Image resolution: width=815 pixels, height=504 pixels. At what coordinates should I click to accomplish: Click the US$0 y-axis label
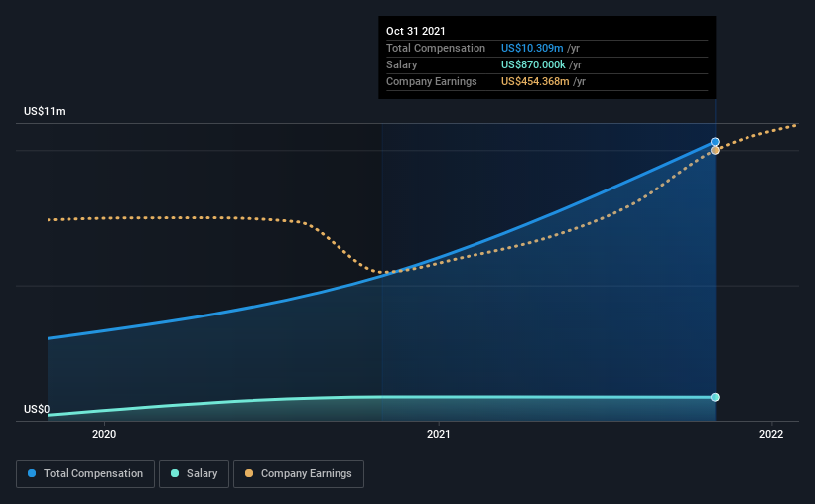pyautogui.click(x=37, y=409)
